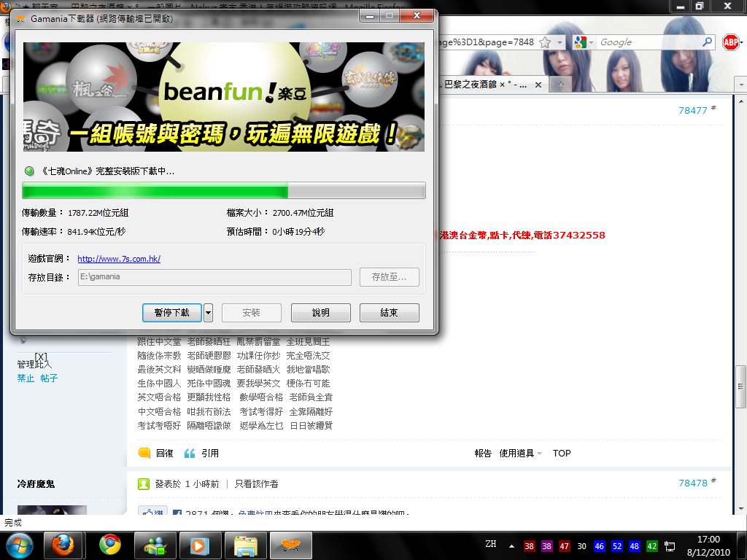The height and width of the screenshot is (560, 747).
Task: Open Windows Live Messenger from the taskbar
Action: point(155,545)
